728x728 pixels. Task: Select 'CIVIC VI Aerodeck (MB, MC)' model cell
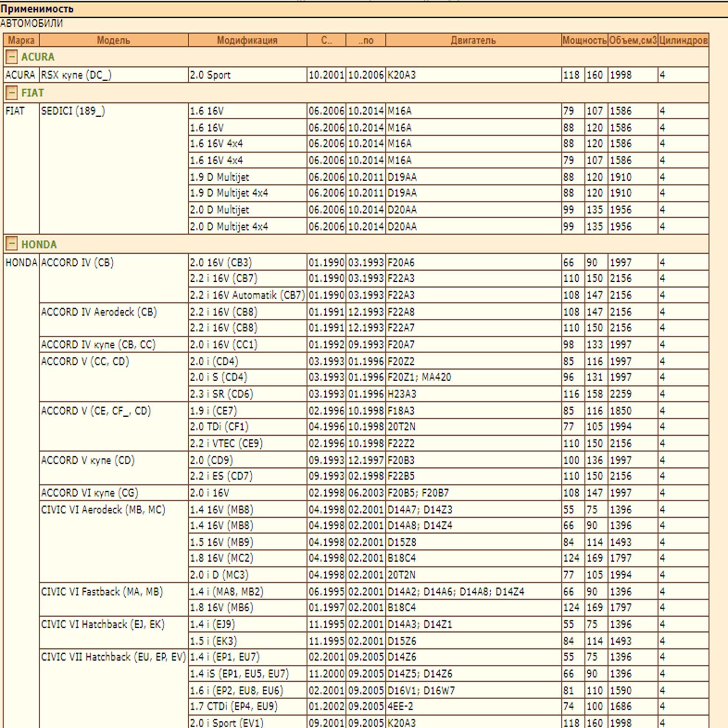point(113,542)
